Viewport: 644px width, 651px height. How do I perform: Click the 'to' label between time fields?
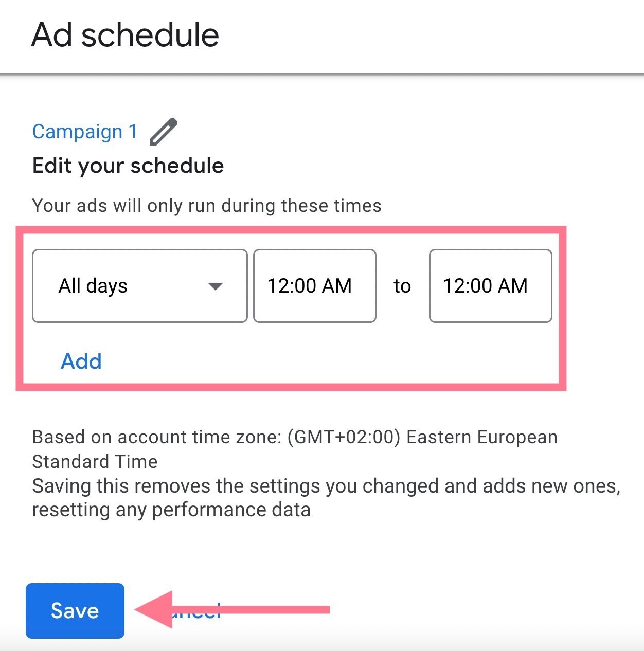(x=402, y=286)
